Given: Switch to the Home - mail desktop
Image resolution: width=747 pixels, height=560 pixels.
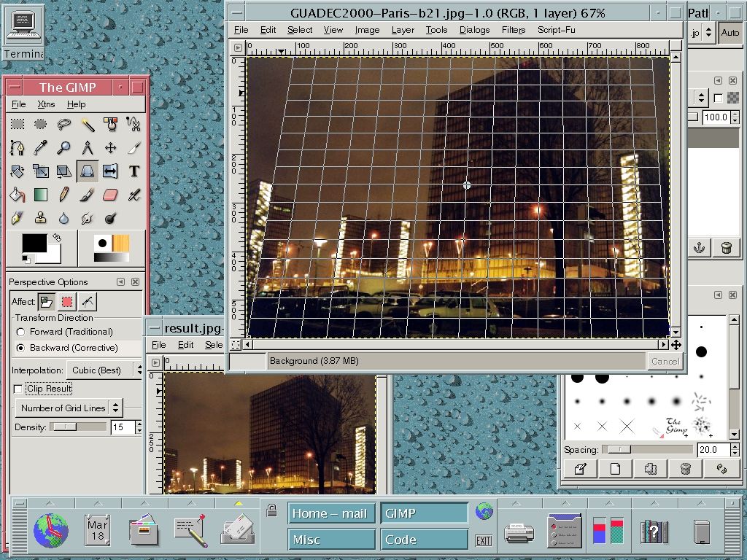Looking at the screenshot, I should [331, 513].
